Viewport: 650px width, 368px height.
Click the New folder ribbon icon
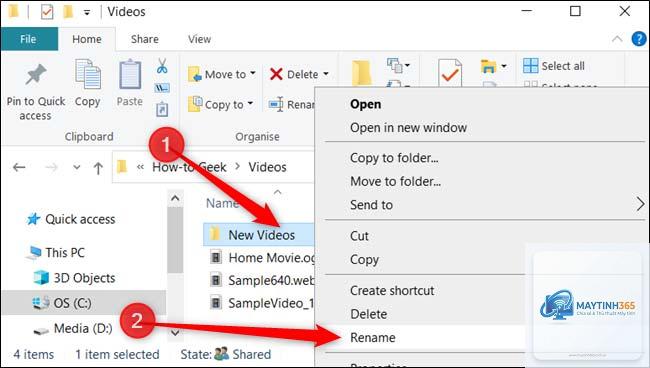pyautogui.click(x=361, y=73)
